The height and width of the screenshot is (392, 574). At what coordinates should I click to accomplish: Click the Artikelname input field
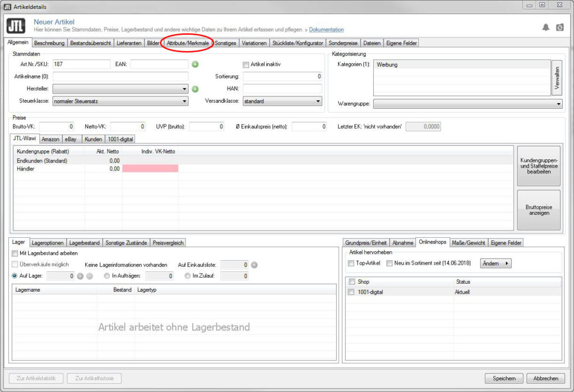121,76
